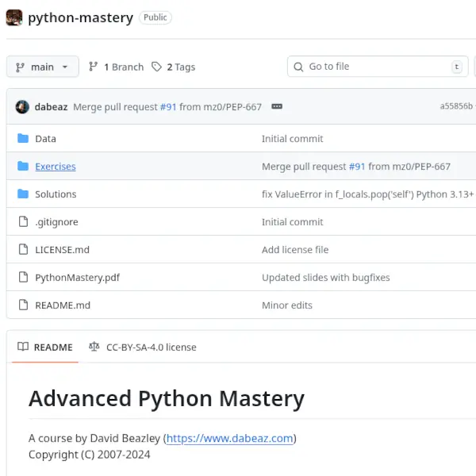This screenshot has height=476, width=476.
Task: Open the fix ValueError commit message
Action: [367, 194]
